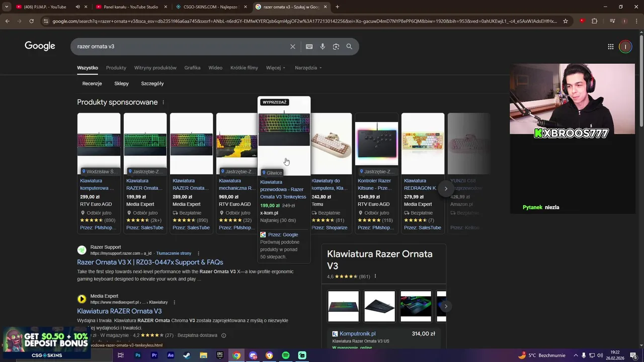Open Klawiatura RAZER Ornata V3 result link
Viewport: 644px width, 362px height.
(119, 311)
